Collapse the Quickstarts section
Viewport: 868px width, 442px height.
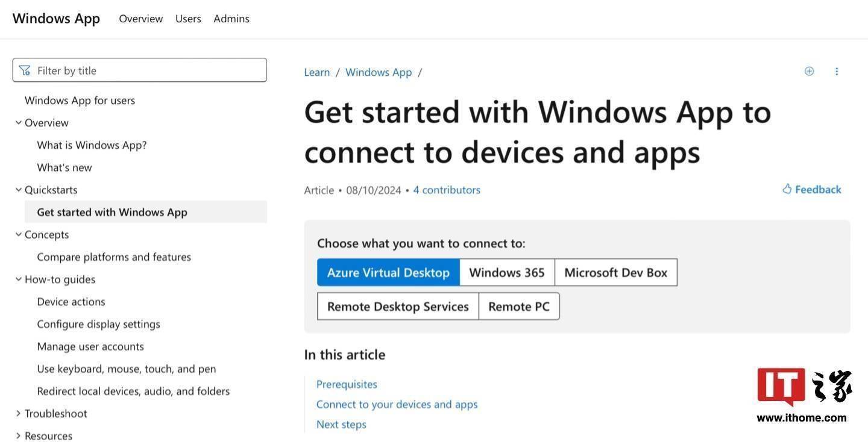point(18,190)
